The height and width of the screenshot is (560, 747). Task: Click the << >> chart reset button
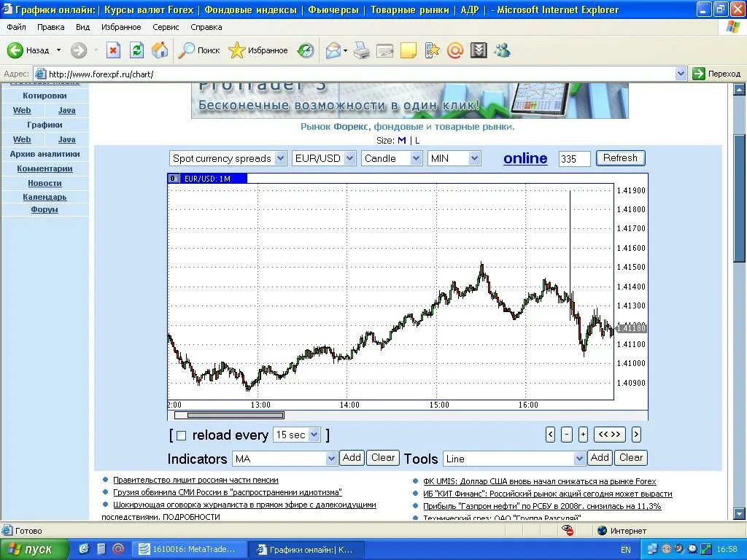coord(609,435)
